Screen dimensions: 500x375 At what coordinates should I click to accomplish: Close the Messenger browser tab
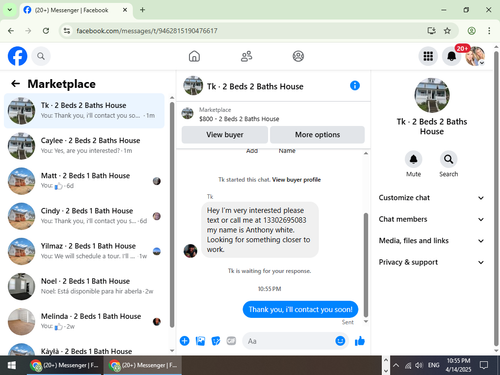point(125,10)
